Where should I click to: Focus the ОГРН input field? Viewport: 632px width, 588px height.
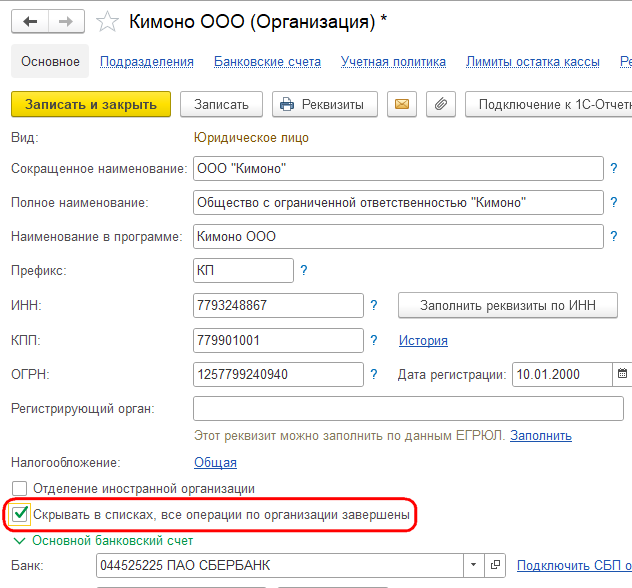point(278,374)
